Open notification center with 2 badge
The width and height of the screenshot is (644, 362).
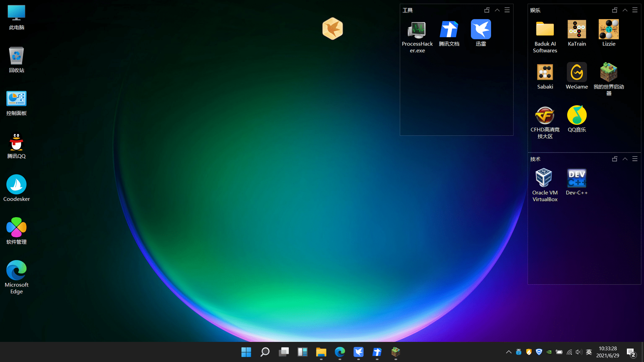pyautogui.click(x=631, y=353)
